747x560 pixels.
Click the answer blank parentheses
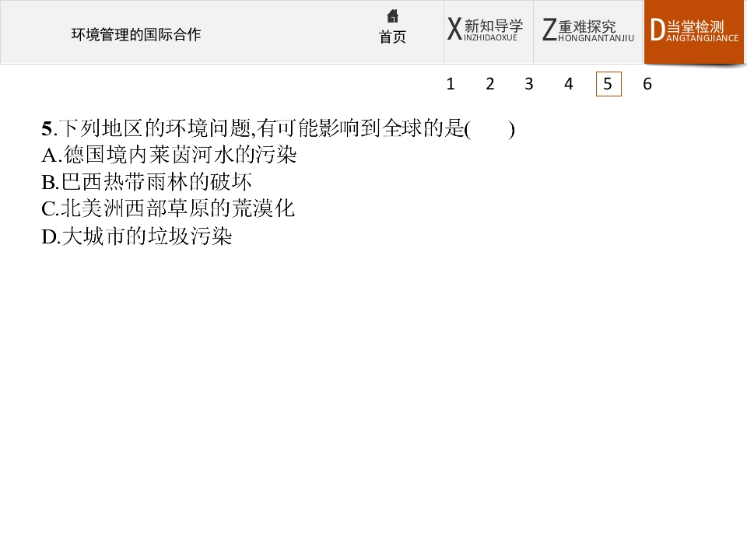tap(489, 129)
